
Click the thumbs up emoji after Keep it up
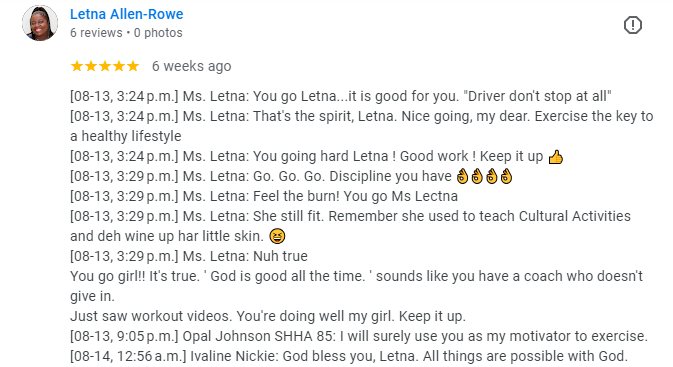[x=556, y=157]
